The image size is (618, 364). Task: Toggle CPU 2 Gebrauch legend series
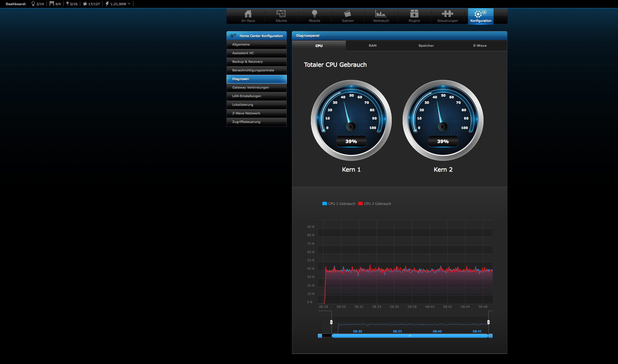pos(375,203)
